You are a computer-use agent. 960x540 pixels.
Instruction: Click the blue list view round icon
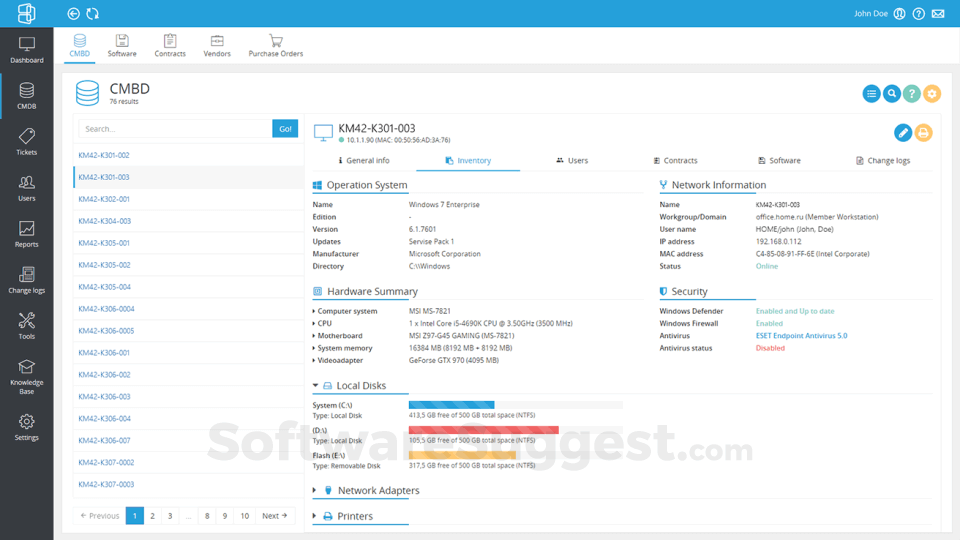[x=871, y=94]
